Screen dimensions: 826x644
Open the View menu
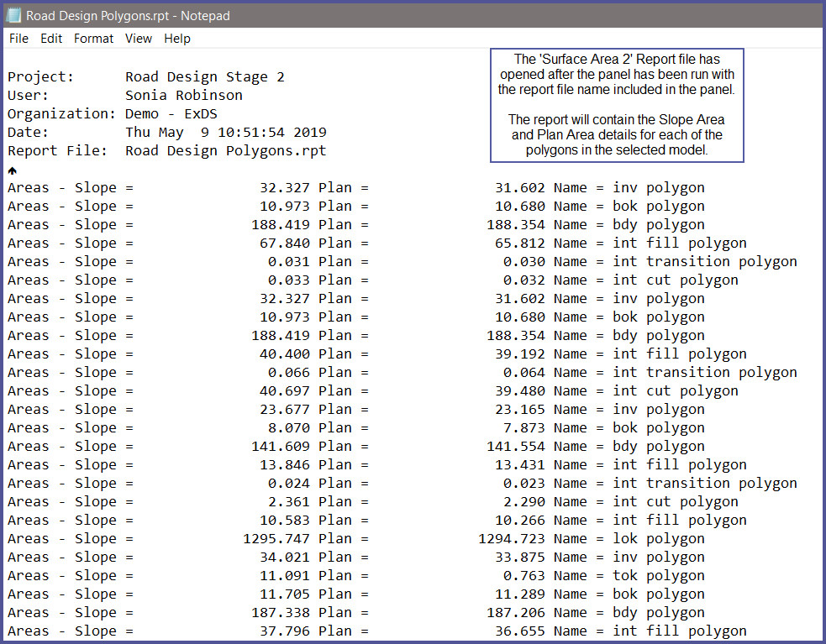[139, 39]
